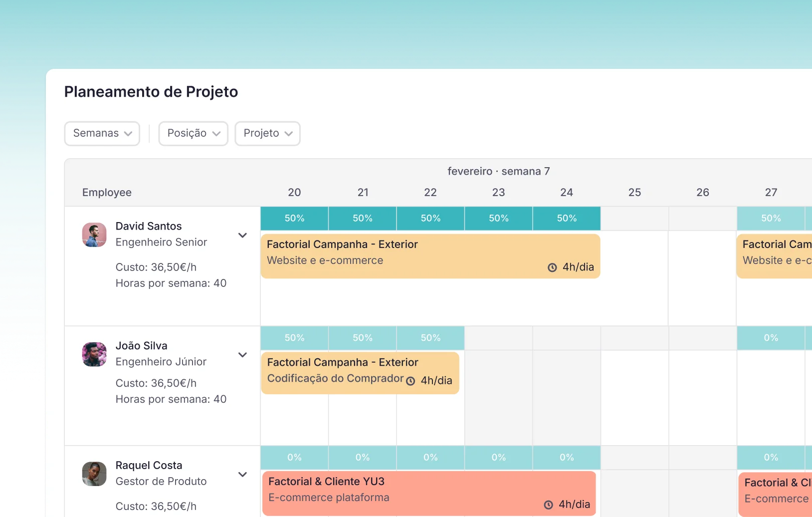
Task: Click clock icon on E-commerce plataforma task
Action: (x=548, y=505)
